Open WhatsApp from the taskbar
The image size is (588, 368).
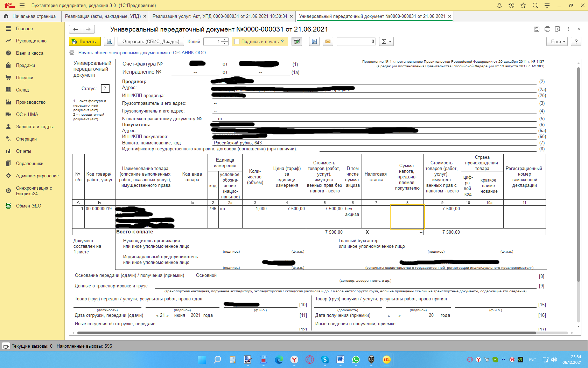pyautogui.click(x=356, y=360)
